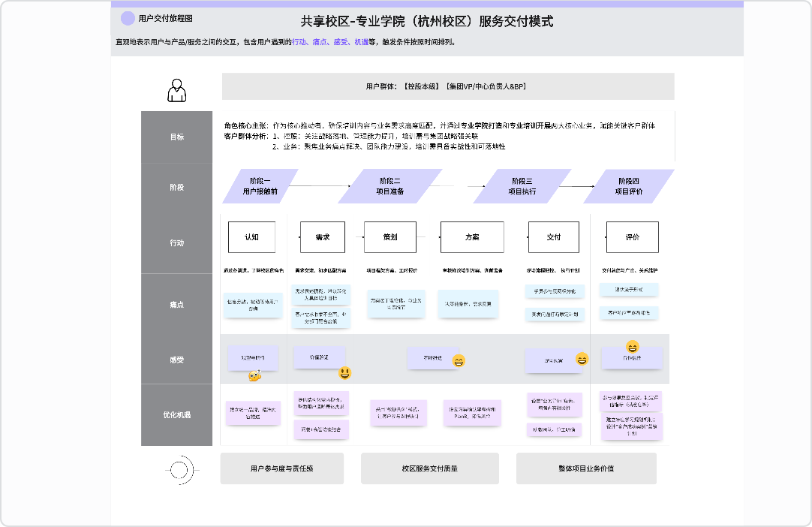This screenshot has width=812, height=527.
Task: Select the 阶段二 项目准备 stage shape
Action: [390, 186]
